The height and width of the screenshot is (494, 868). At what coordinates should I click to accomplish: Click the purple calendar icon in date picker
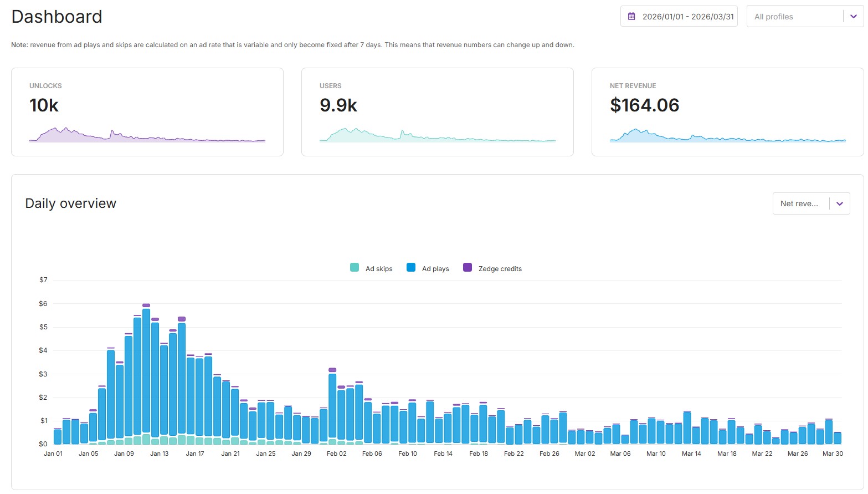pyautogui.click(x=631, y=16)
